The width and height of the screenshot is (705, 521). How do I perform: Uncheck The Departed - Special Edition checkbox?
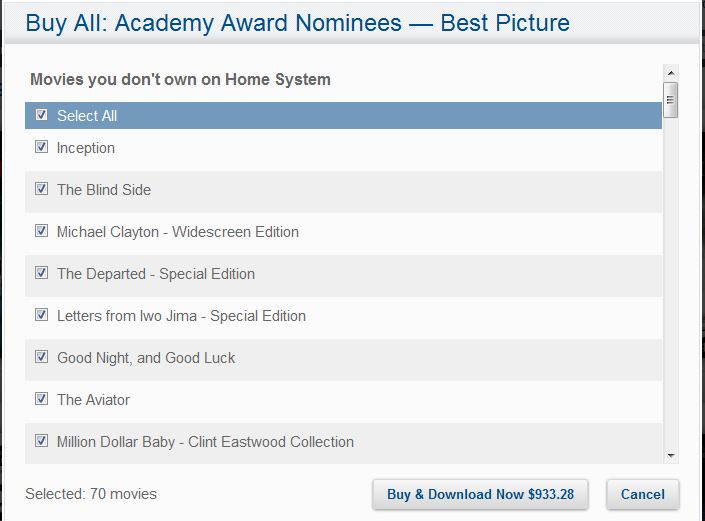click(41, 272)
